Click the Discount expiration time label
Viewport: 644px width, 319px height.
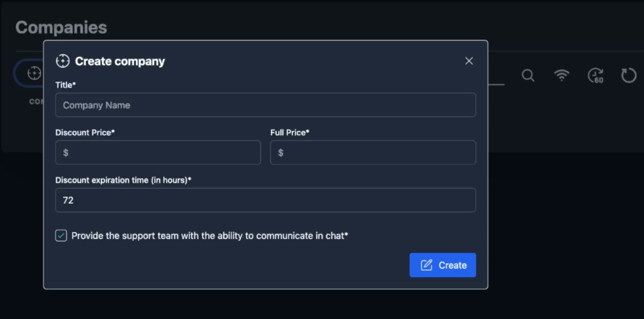(123, 180)
